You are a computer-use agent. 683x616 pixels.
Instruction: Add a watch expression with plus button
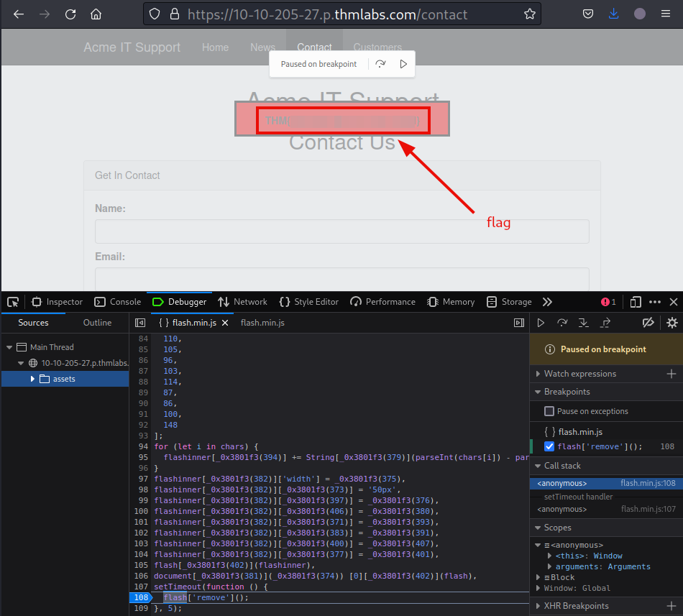click(671, 374)
